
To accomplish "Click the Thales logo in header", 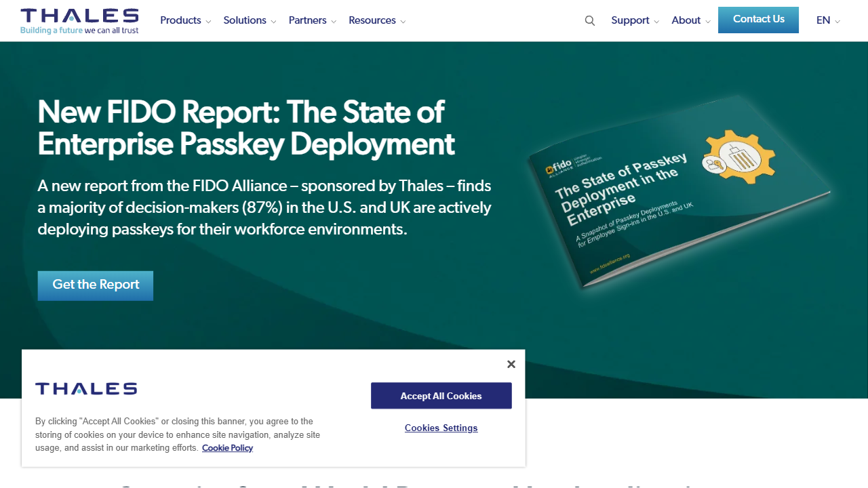I will pyautogui.click(x=79, y=21).
